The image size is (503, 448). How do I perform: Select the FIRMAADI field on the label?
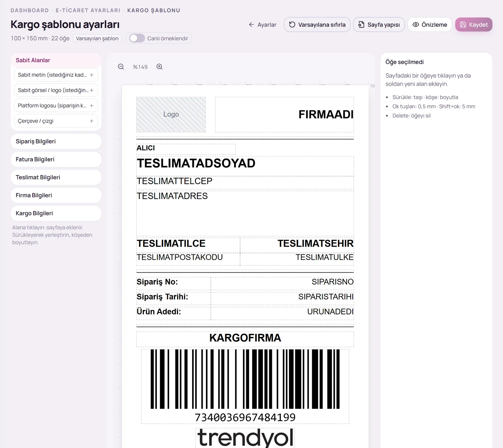[x=285, y=115]
